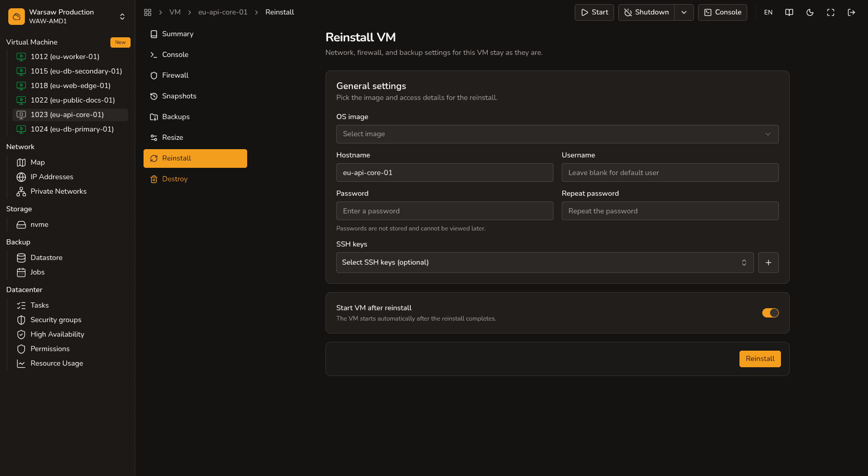Image resolution: width=868 pixels, height=476 pixels.
Task: Switch to Resize tab
Action: click(x=195, y=138)
